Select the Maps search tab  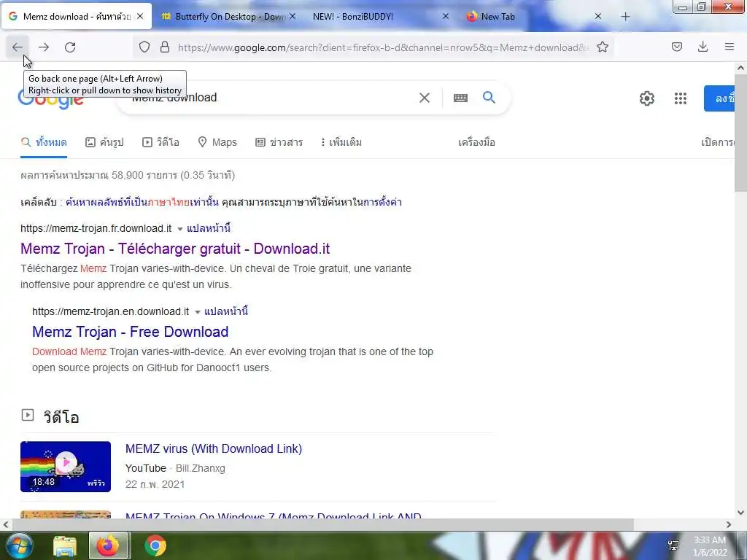(x=217, y=142)
